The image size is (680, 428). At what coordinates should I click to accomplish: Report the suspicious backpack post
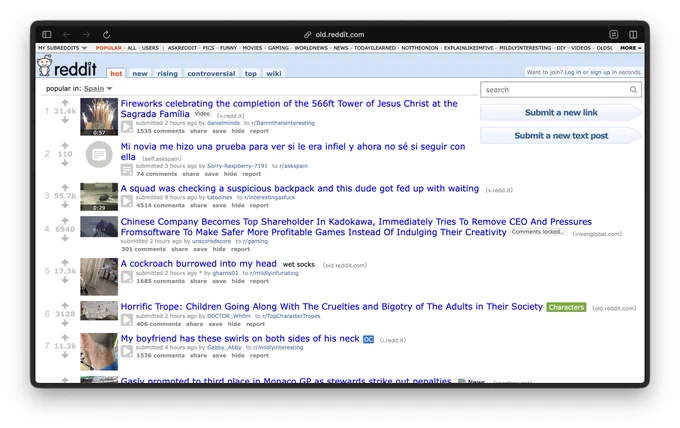259,206
